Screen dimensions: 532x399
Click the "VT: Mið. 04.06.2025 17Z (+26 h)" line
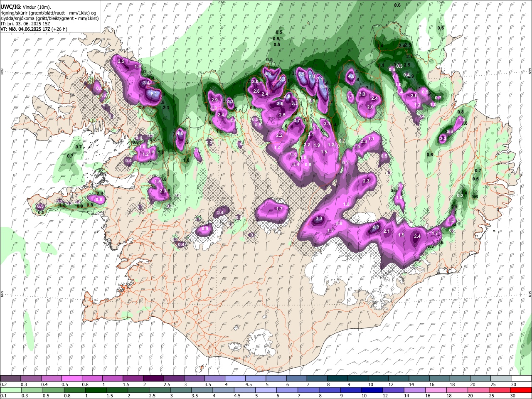coord(34,29)
